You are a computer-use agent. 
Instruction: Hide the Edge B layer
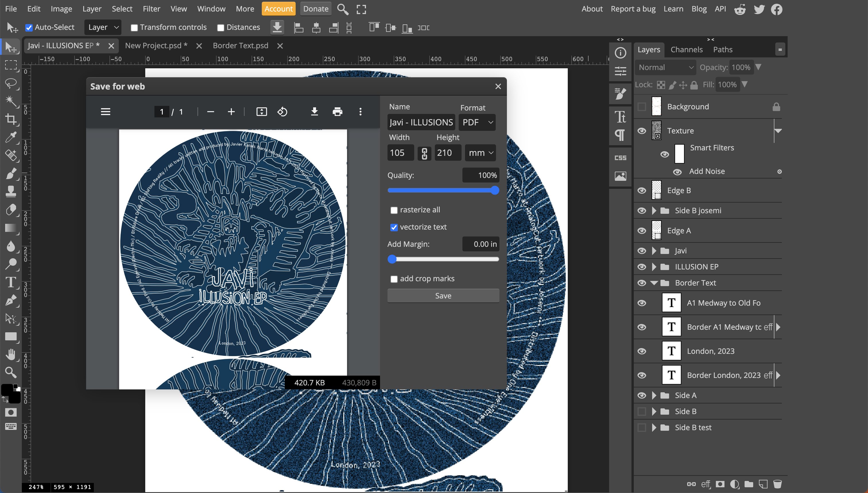coord(642,190)
